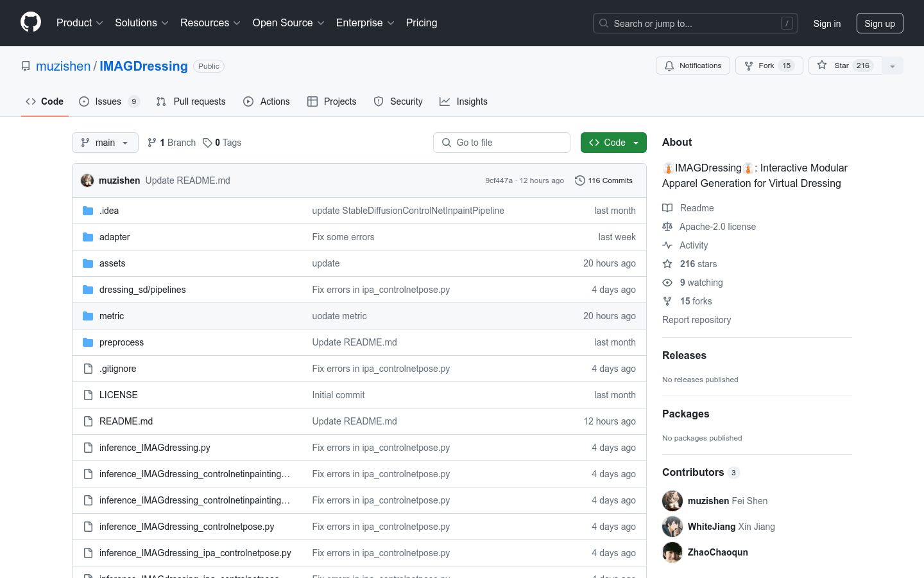Switch to the Security tab
Image resolution: width=924 pixels, height=578 pixels.
click(x=398, y=101)
